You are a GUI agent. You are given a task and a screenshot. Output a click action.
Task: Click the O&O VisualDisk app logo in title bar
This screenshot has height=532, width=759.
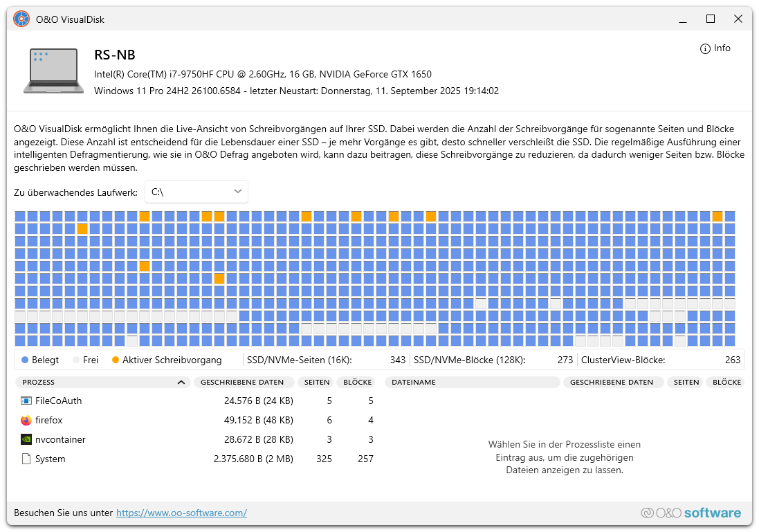pos(21,19)
